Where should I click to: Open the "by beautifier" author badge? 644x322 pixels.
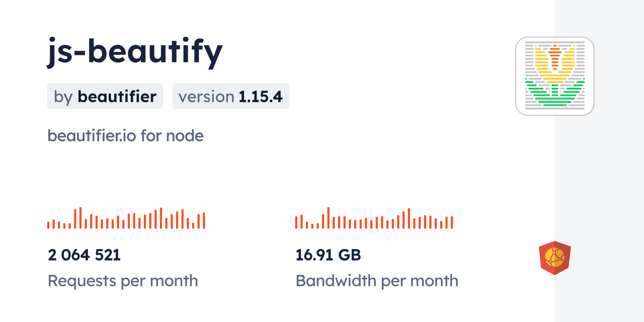tap(105, 96)
